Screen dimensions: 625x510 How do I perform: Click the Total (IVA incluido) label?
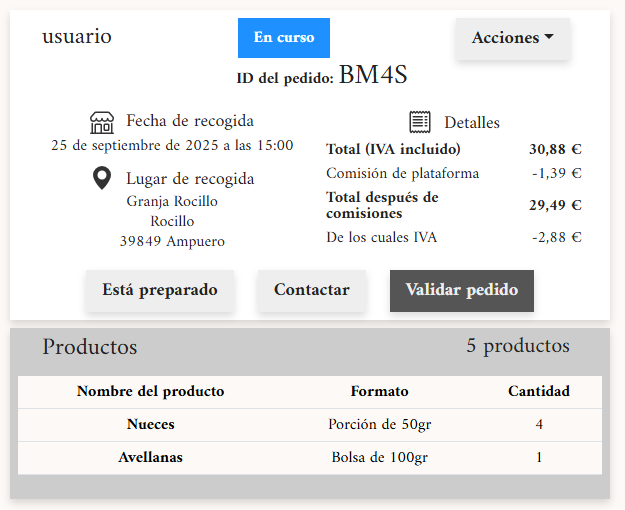393,149
